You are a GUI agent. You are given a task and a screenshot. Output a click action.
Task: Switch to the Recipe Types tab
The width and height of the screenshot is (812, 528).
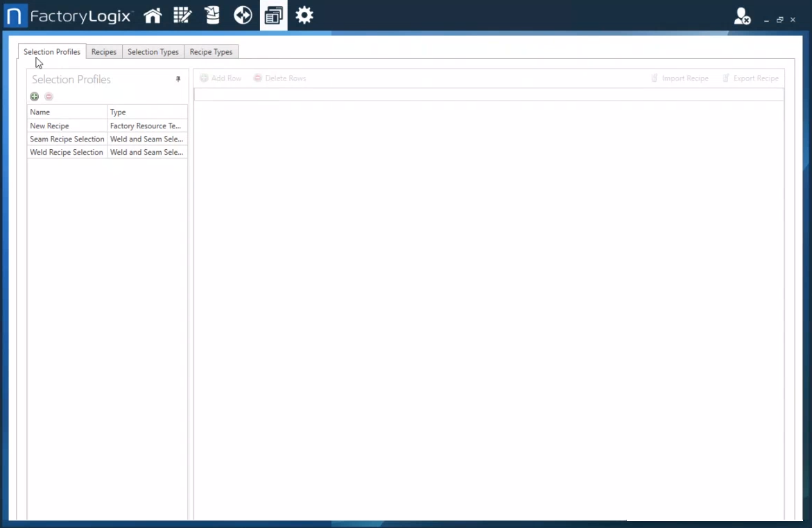pos(211,51)
